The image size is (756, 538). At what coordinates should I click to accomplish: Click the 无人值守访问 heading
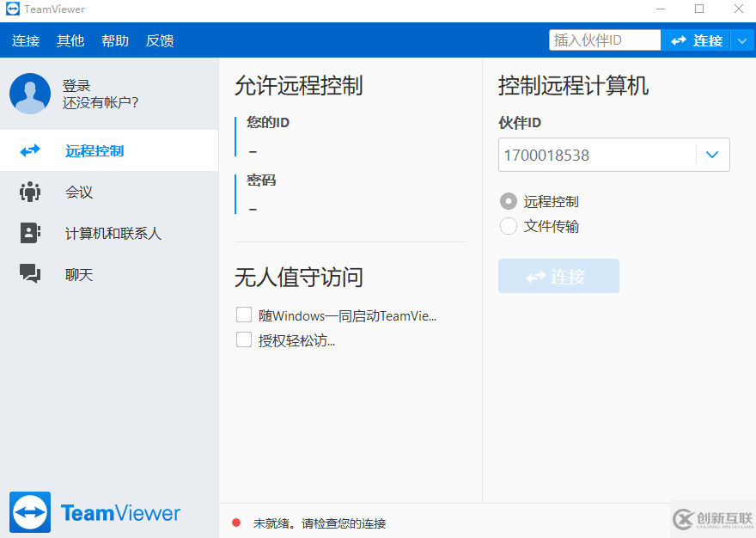pos(299,278)
